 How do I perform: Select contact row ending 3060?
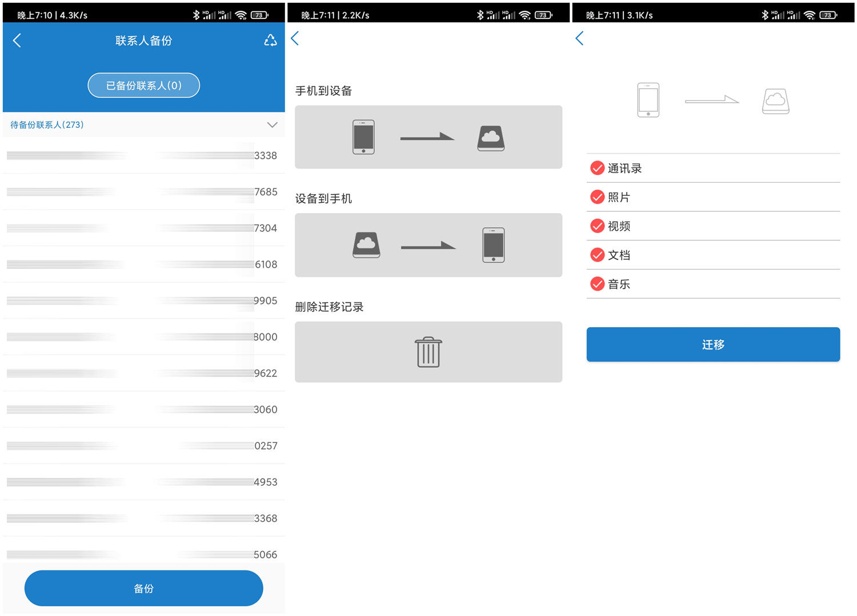tap(143, 409)
